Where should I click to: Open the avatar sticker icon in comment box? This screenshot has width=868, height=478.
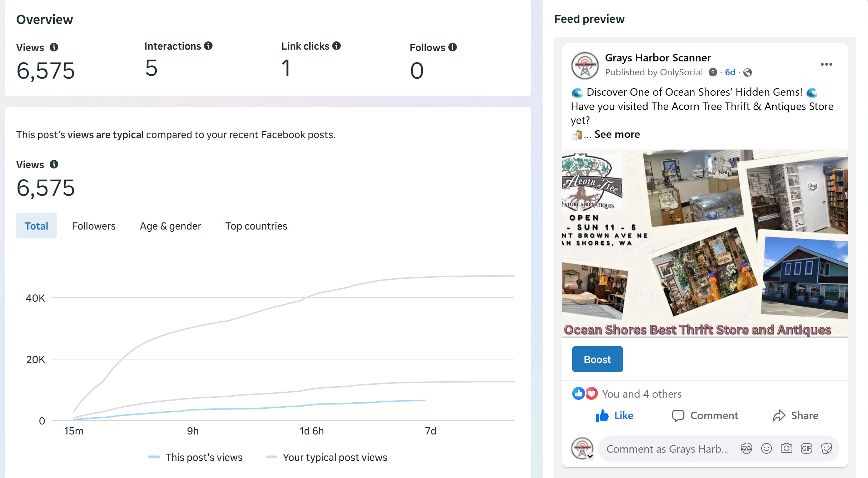click(x=746, y=448)
